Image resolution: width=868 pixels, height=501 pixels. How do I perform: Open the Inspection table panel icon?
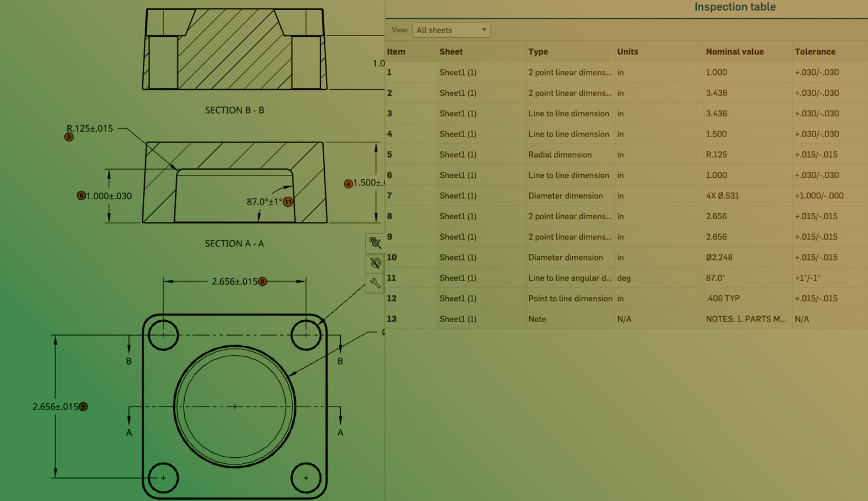tap(375, 242)
